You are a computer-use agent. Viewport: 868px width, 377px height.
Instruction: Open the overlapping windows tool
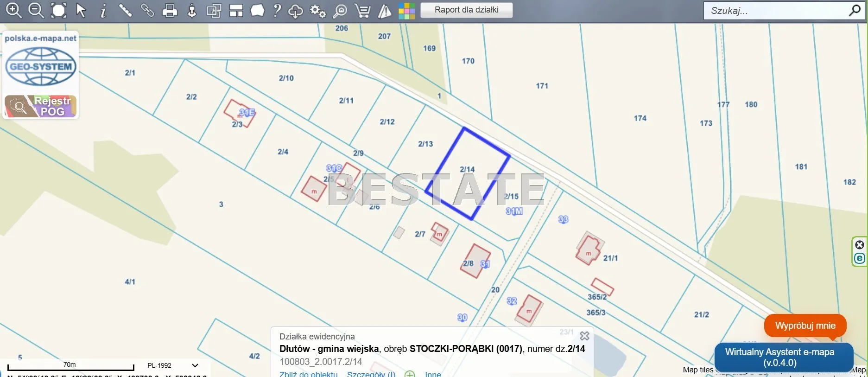tap(214, 10)
